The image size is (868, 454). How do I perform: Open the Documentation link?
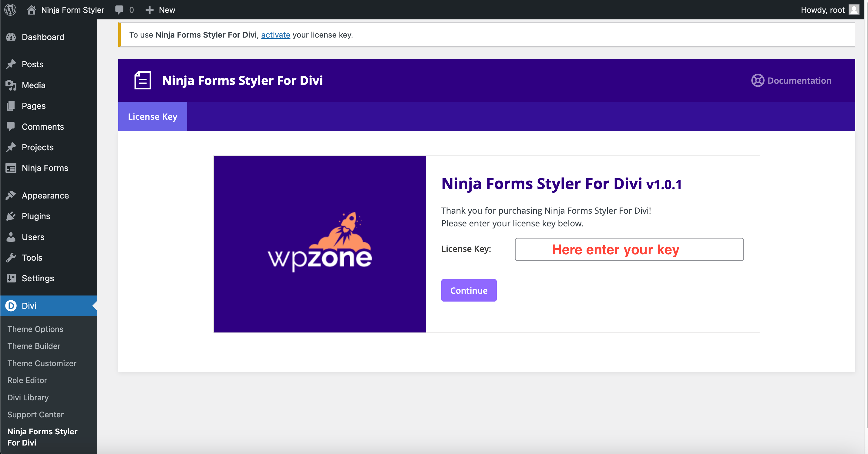[791, 81]
